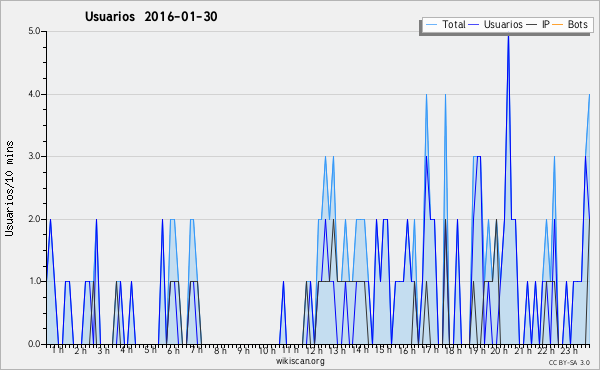Click the chart title Usuarios 2016-01-30
The height and width of the screenshot is (370, 600).
pyautogui.click(x=151, y=16)
